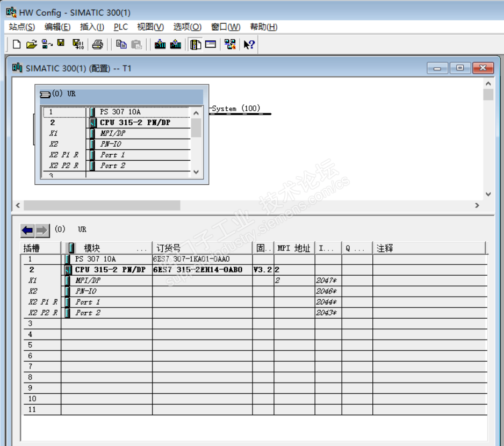Select order number 6ES7 307-1KA01-0AA0 cell
This screenshot has height=446, width=504.
[203, 259]
